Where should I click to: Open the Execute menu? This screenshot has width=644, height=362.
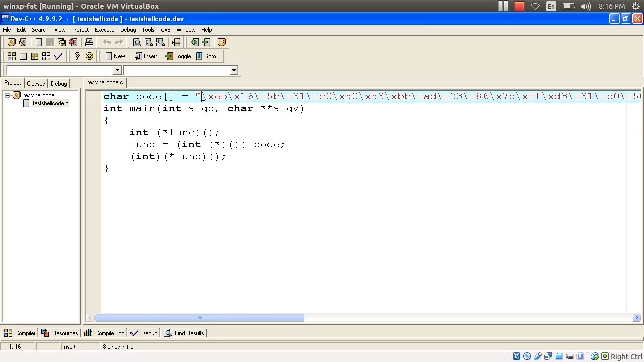coord(104,30)
